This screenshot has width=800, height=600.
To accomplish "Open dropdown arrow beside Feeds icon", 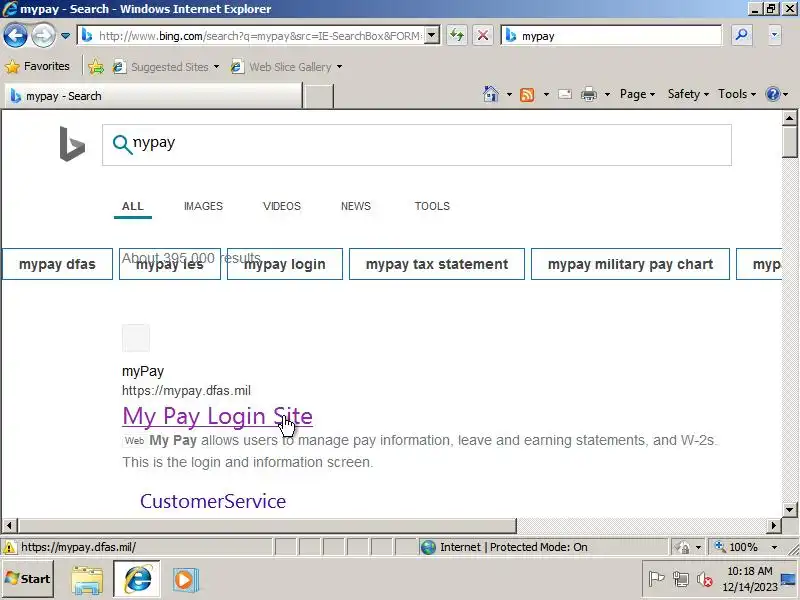I will point(546,94).
